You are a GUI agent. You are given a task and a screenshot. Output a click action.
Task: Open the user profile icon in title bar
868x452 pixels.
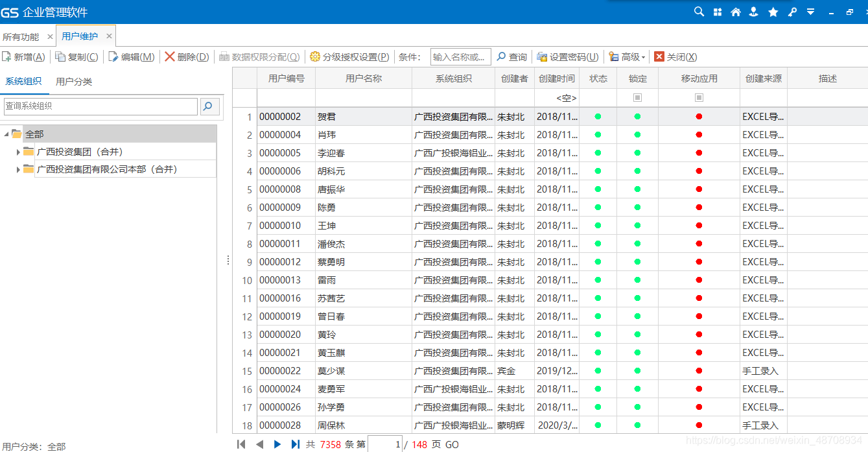click(754, 12)
